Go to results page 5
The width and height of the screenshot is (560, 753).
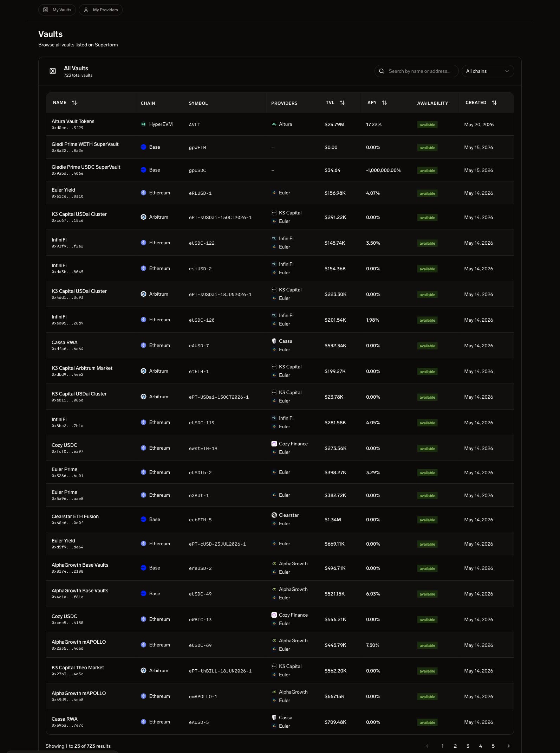[493, 746]
